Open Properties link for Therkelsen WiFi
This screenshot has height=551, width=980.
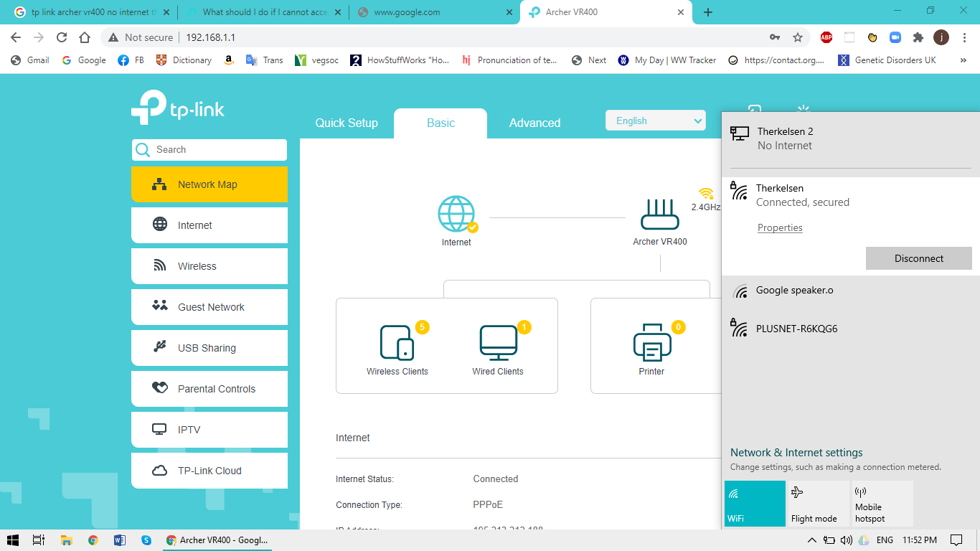(x=780, y=228)
